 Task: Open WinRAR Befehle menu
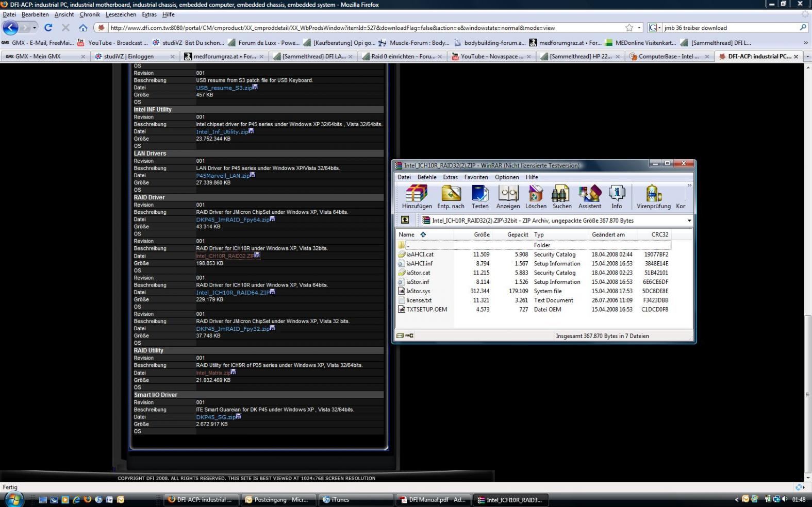(427, 177)
